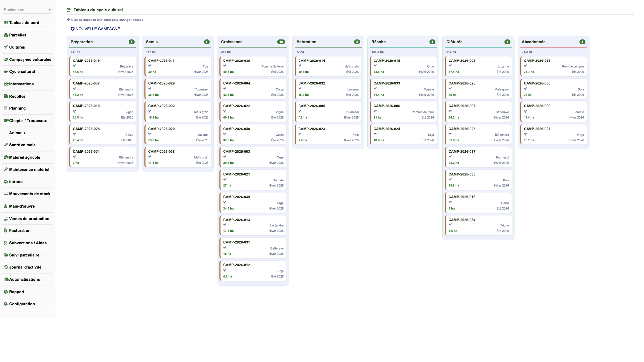Click the Facturation invoice icon
The image size is (644, 362).
6,231
